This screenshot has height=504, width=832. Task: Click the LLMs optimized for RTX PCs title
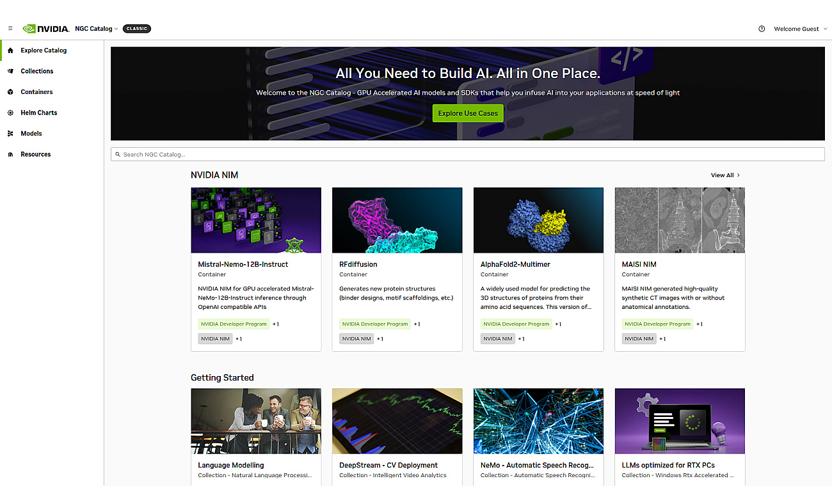click(x=669, y=465)
